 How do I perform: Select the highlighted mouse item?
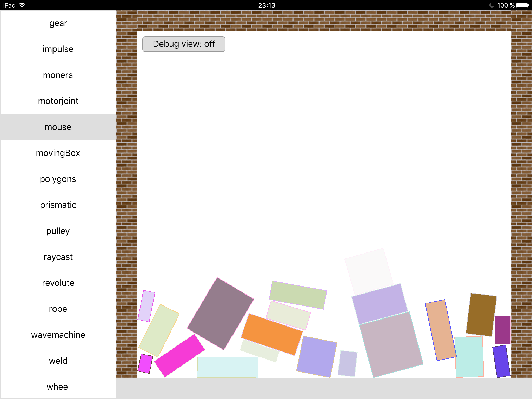tap(58, 127)
